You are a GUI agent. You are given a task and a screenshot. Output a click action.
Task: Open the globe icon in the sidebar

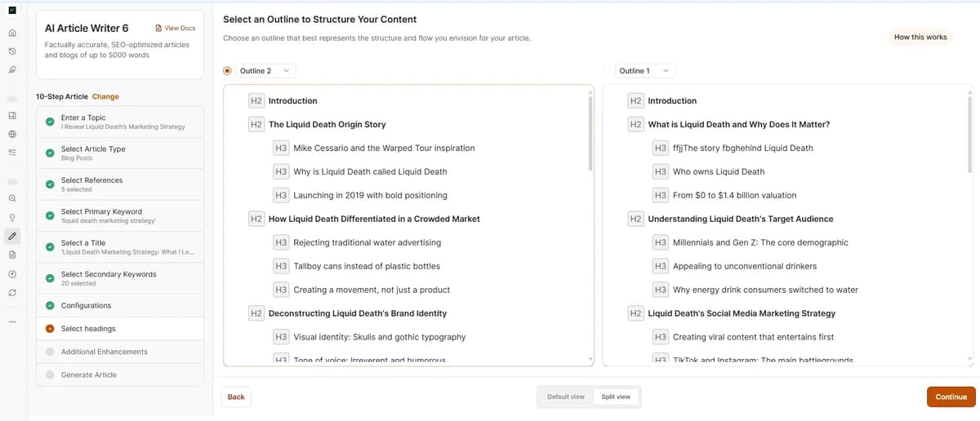[x=12, y=134]
